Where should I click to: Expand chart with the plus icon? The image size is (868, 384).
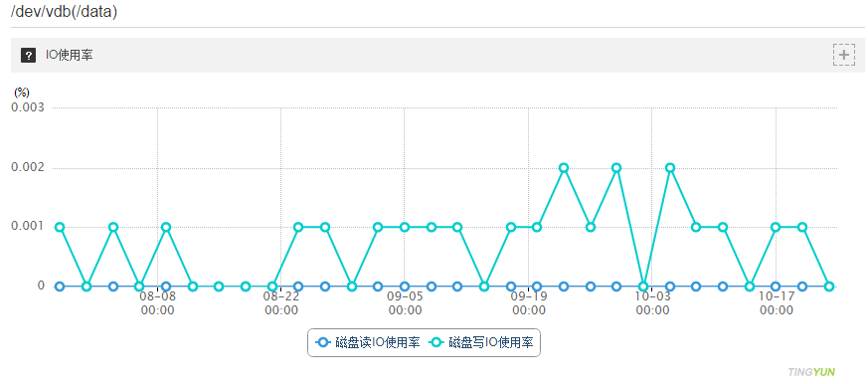(x=844, y=55)
